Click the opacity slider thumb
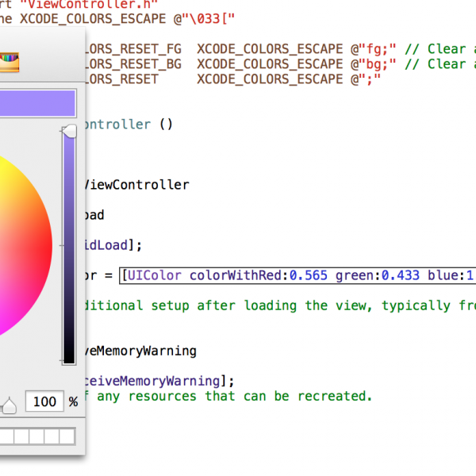476x476 pixels. pyautogui.click(x=9, y=405)
